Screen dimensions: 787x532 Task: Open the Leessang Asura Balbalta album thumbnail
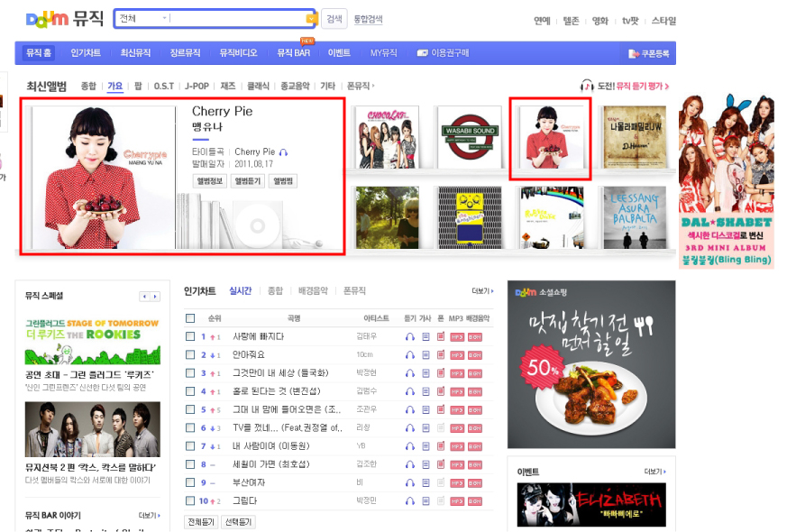pyautogui.click(x=634, y=217)
